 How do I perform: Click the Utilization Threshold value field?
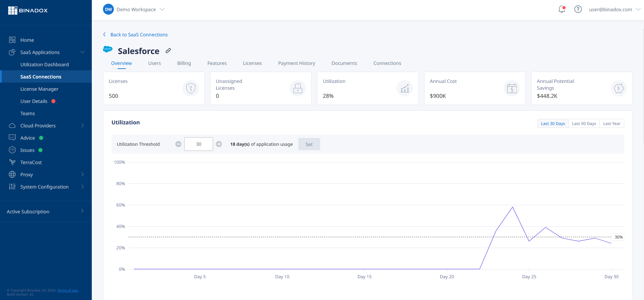(x=198, y=144)
